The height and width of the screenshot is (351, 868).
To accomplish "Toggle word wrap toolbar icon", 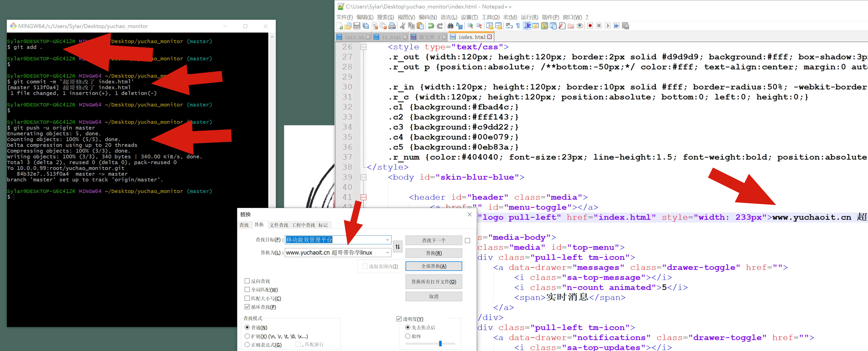I will [509, 26].
